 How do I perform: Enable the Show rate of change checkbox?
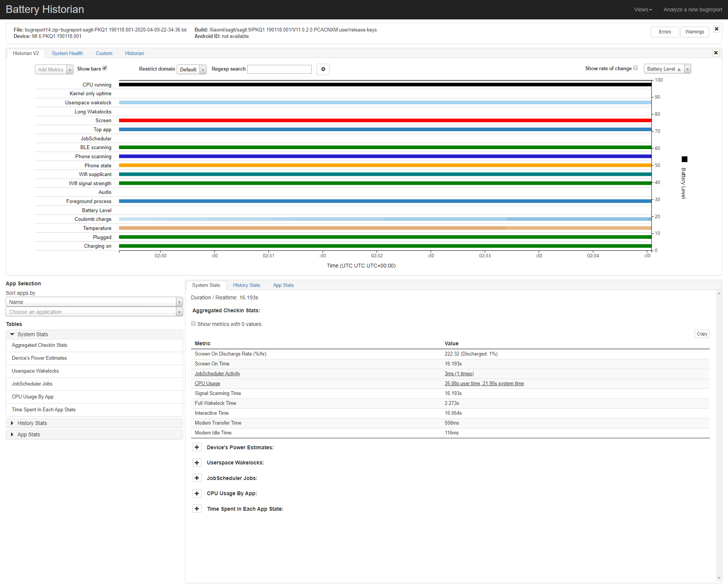(635, 68)
